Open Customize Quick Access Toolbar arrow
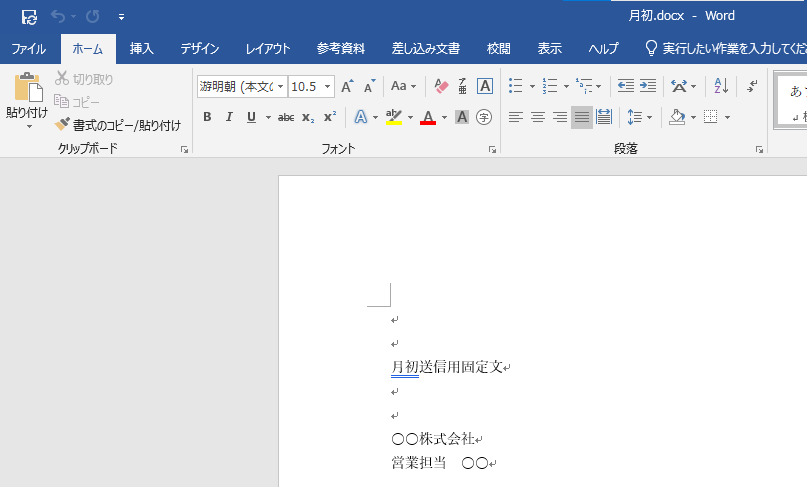The image size is (807, 487). point(121,17)
